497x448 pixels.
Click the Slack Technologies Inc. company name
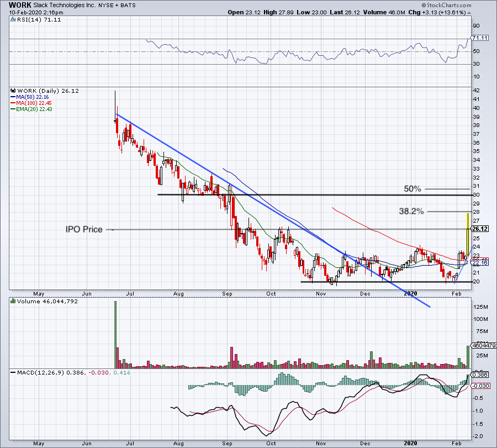coord(65,6)
